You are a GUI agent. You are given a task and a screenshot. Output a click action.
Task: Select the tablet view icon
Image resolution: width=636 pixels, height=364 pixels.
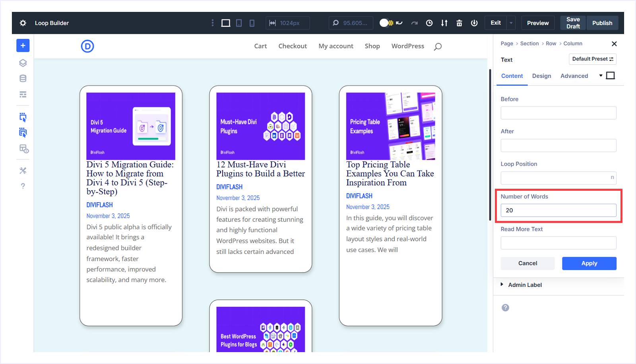pos(239,23)
